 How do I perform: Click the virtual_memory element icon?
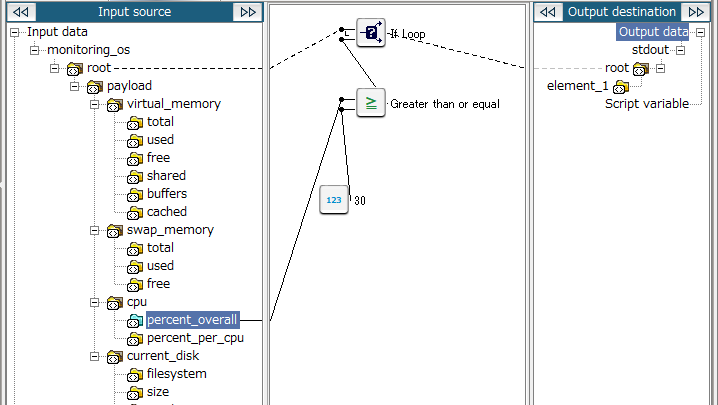(x=115, y=104)
